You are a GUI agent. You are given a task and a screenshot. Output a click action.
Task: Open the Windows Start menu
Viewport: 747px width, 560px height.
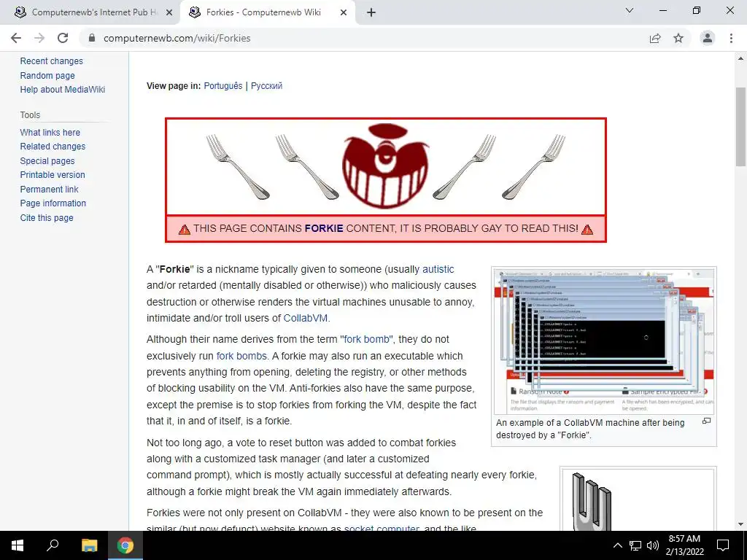18,545
